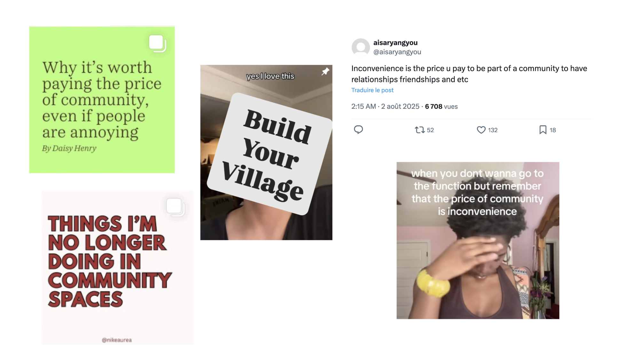Open the green Daisy Henry article thumbnail

[102, 99]
